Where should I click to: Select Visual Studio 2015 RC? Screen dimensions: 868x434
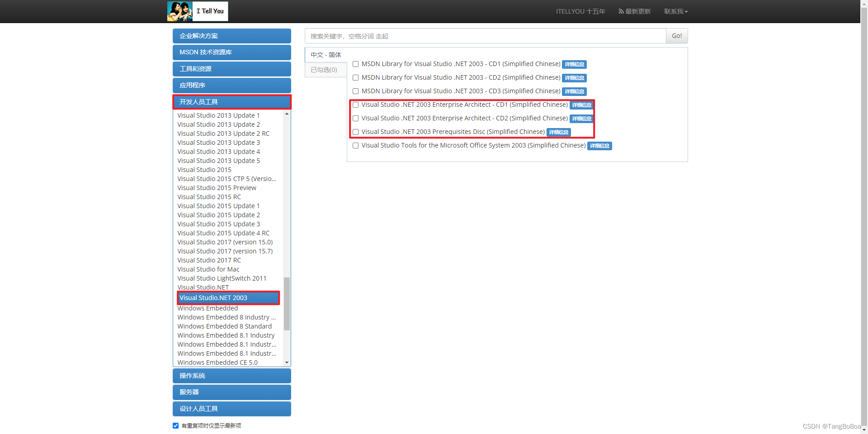(x=209, y=197)
